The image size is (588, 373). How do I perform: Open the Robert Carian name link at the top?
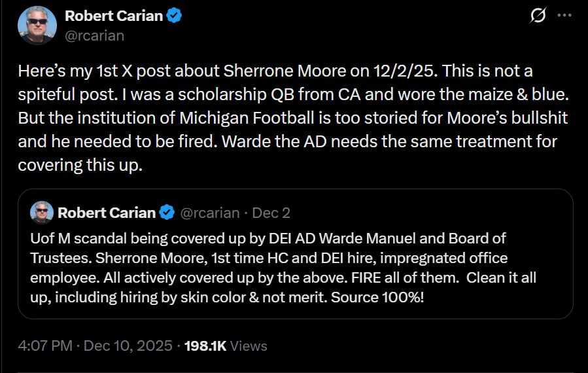(x=114, y=16)
